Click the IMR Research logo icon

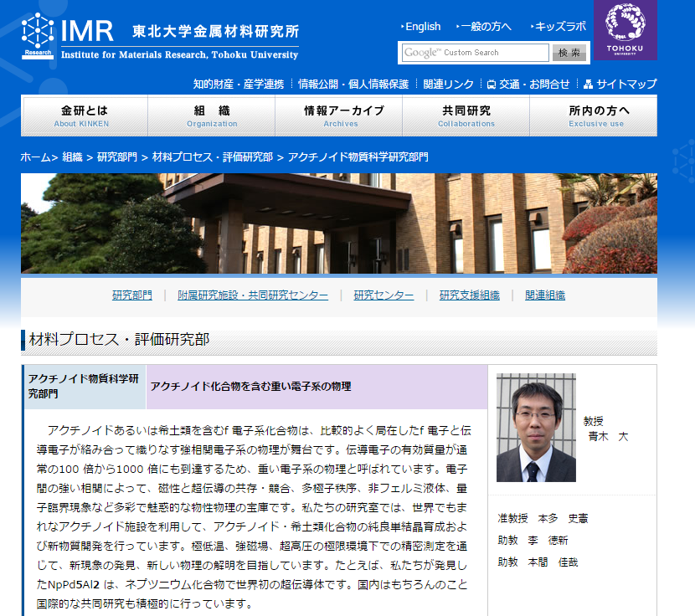pos(37,36)
